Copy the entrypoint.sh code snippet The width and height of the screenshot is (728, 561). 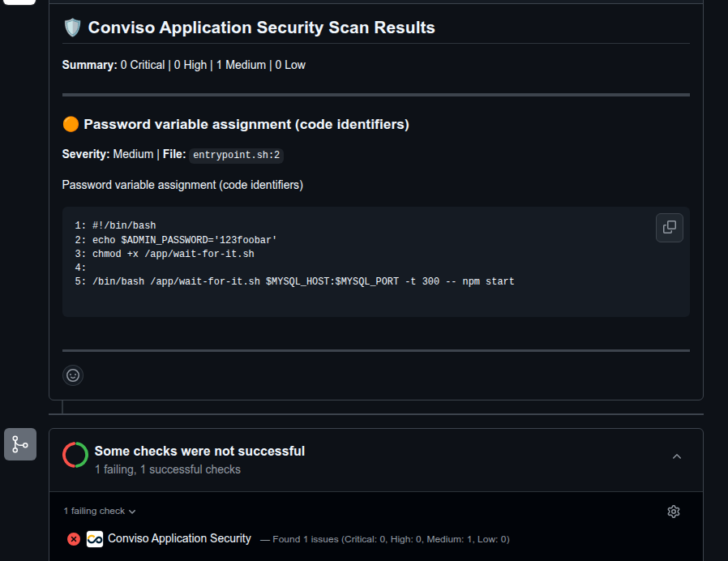click(669, 228)
